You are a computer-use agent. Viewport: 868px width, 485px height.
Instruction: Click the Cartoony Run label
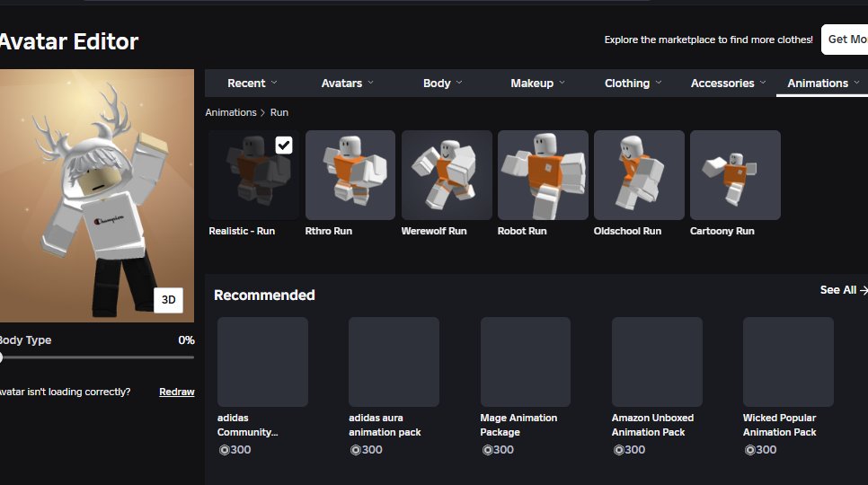click(x=722, y=231)
